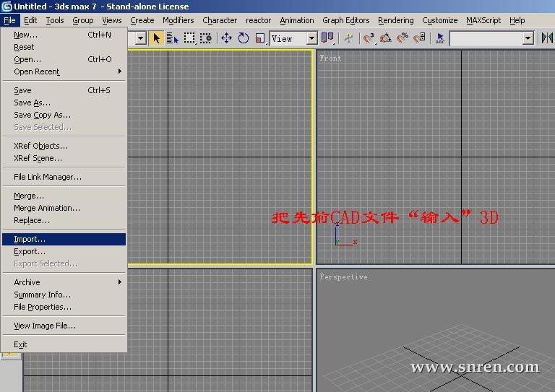
Task: Click the Select and Uniform Scale icon
Action: [260, 38]
